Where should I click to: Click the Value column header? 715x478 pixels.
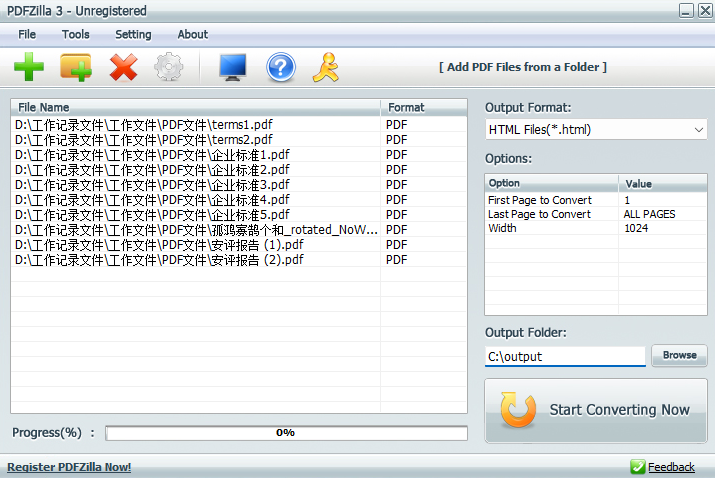(663, 183)
